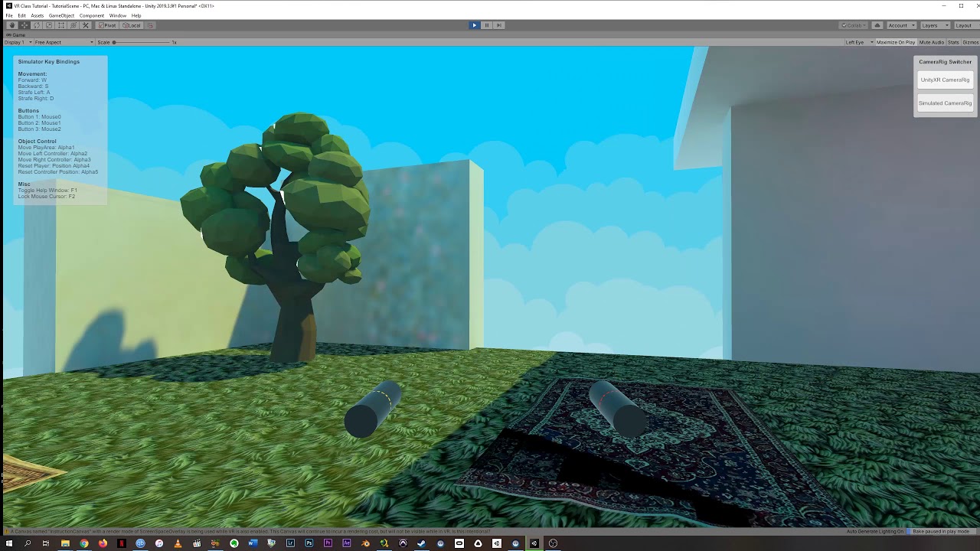This screenshot has width=980, height=551.
Task: Open the custom editor tools button
Action: (x=86, y=25)
